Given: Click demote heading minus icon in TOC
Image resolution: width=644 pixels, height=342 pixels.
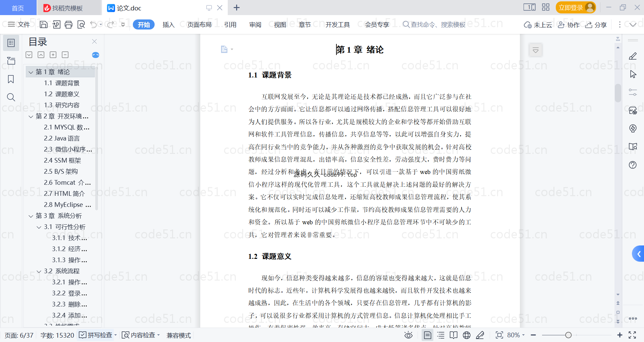Looking at the screenshot, I should [x=65, y=55].
